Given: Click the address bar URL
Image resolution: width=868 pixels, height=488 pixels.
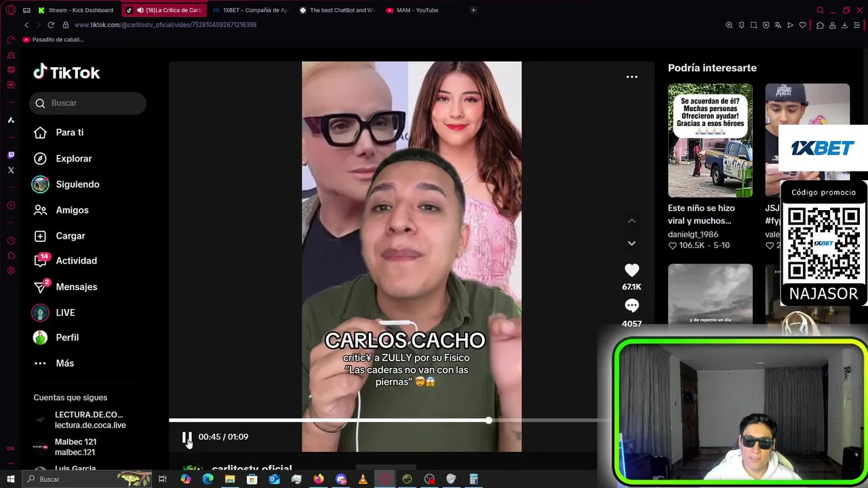Looking at the screenshot, I should (165, 25).
